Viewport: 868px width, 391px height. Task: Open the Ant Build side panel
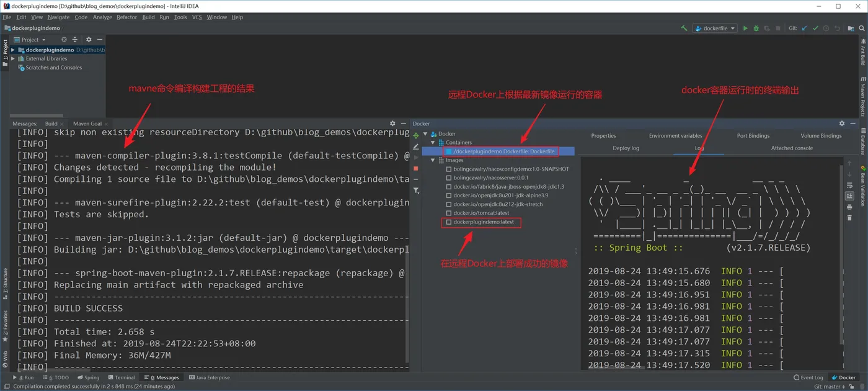pos(863,52)
